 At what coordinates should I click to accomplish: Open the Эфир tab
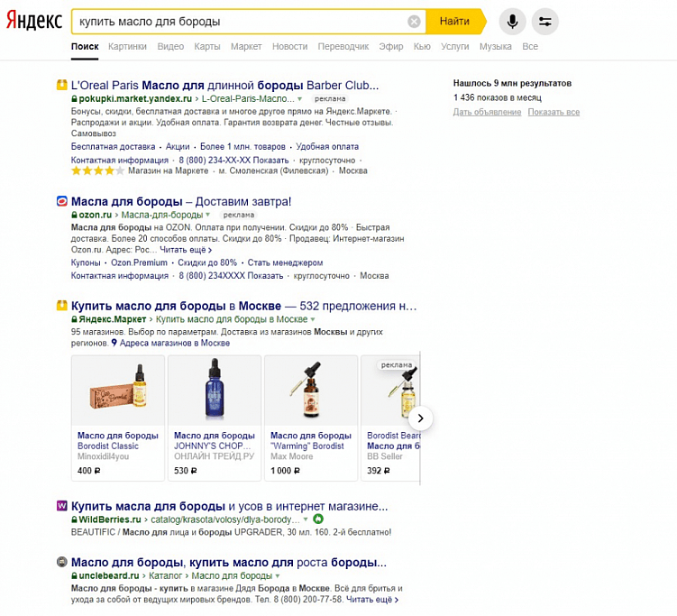[x=391, y=46]
